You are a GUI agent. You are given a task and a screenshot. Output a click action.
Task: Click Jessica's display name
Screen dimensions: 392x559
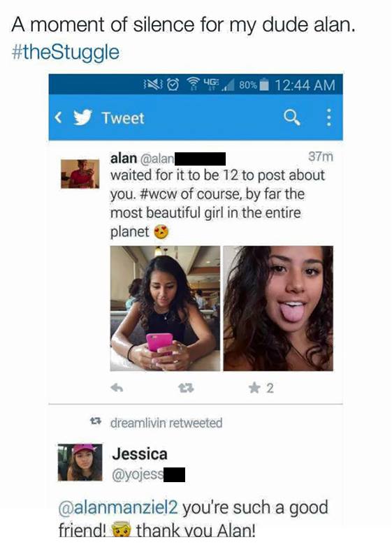(140, 454)
